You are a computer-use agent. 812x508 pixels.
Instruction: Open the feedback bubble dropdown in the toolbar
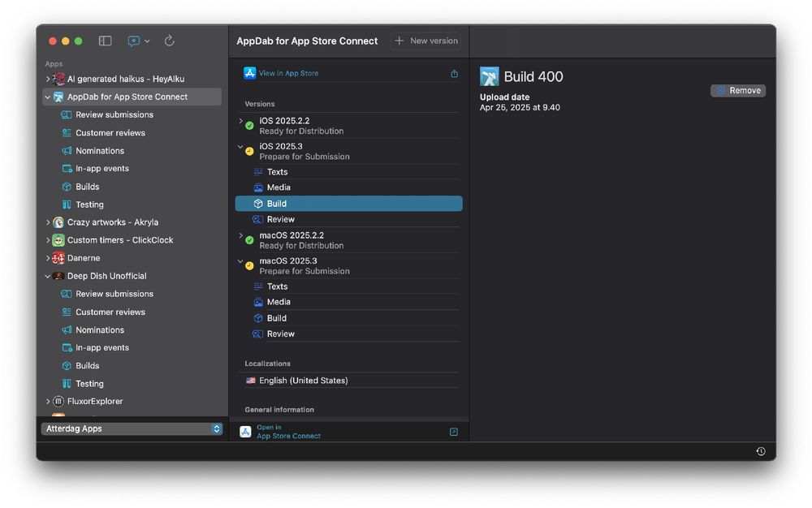pyautogui.click(x=138, y=41)
